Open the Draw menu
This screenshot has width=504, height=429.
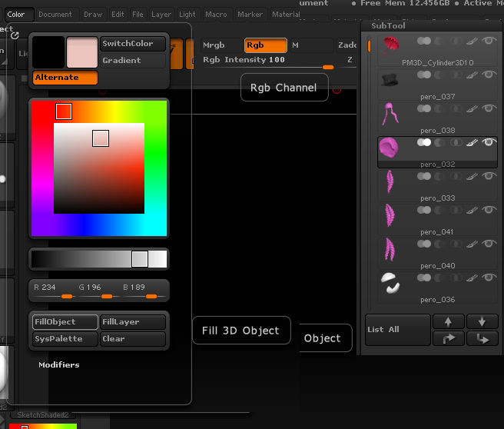tap(93, 15)
